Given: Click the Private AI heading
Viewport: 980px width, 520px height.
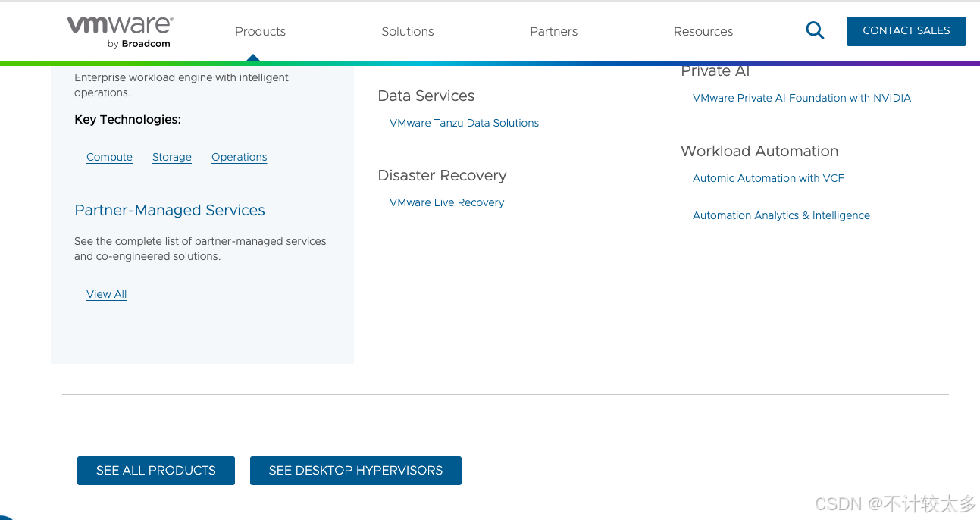Looking at the screenshot, I should click(715, 71).
